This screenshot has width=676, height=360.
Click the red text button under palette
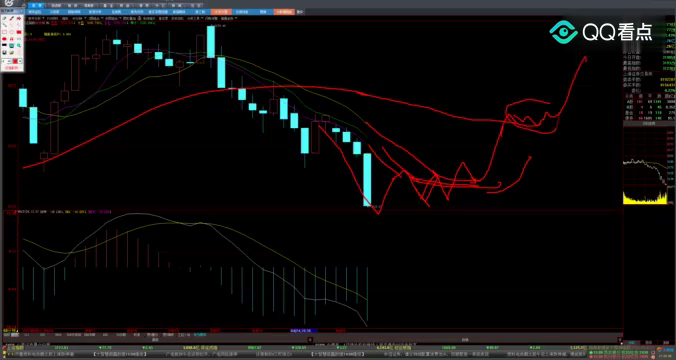(x=12, y=68)
